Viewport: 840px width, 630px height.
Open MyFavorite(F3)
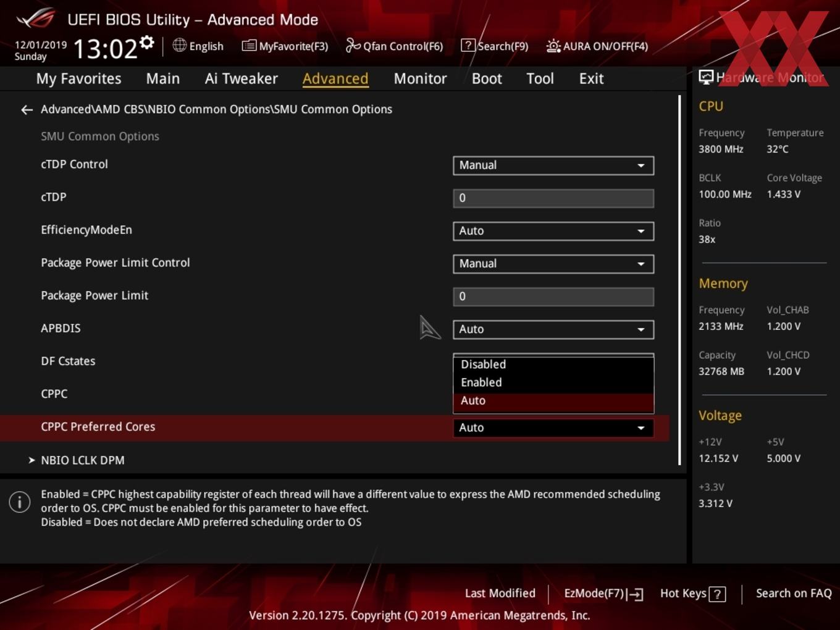pyautogui.click(x=285, y=46)
